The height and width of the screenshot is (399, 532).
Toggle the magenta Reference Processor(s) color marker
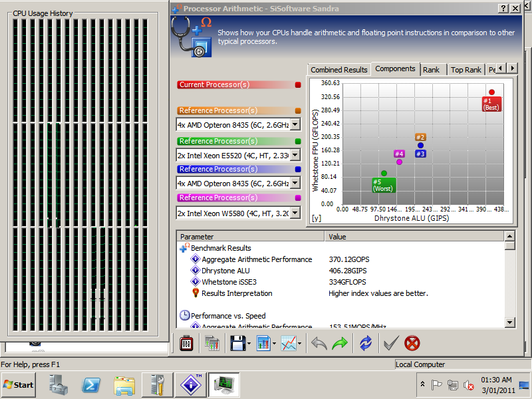[298, 198]
